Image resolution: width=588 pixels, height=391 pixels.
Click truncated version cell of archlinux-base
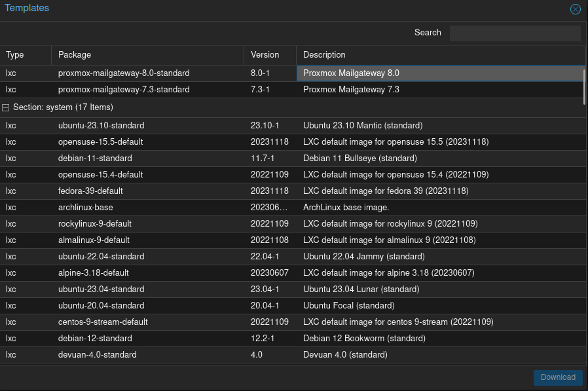coord(269,208)
